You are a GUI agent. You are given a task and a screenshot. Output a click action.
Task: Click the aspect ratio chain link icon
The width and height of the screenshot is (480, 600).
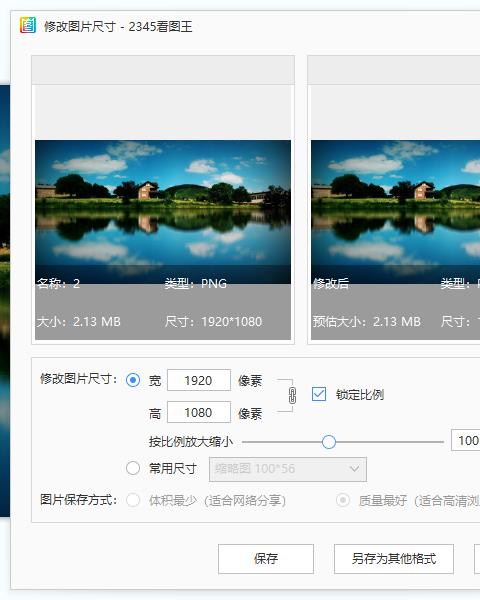tap(292, 395)
